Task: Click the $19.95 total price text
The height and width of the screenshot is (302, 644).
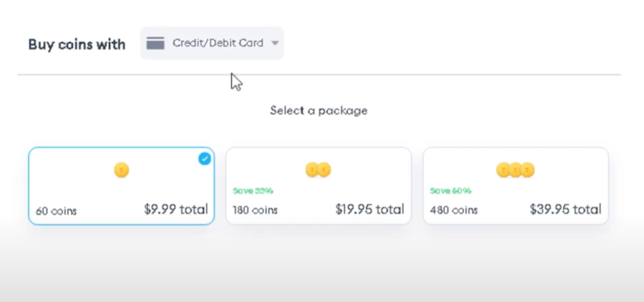Action: [370, 209]
